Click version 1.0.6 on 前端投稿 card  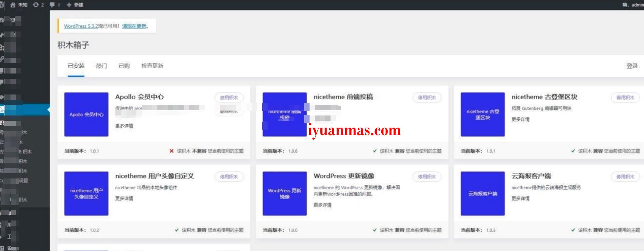(x=293, y=151)
